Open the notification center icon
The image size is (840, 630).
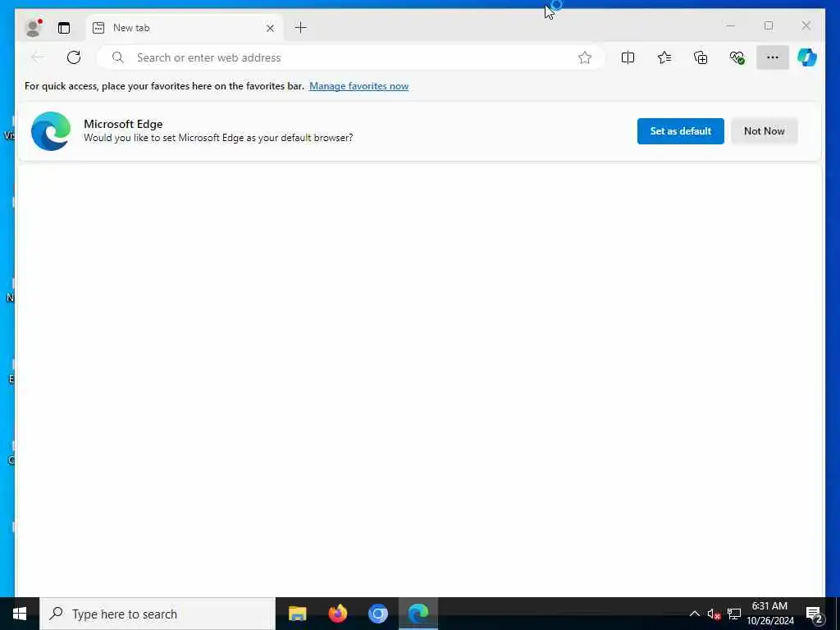[814, 614]
